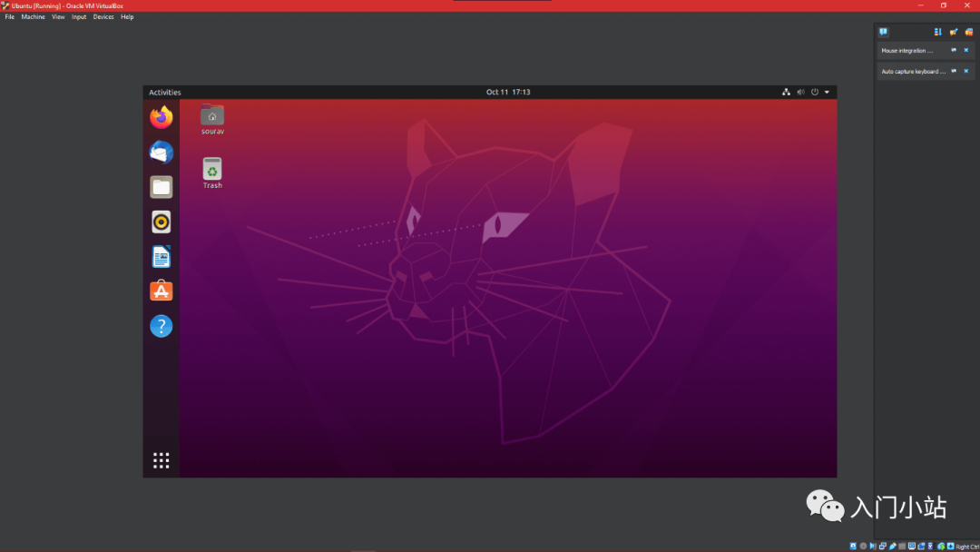Open the Help question mark icon

(162, 326)
